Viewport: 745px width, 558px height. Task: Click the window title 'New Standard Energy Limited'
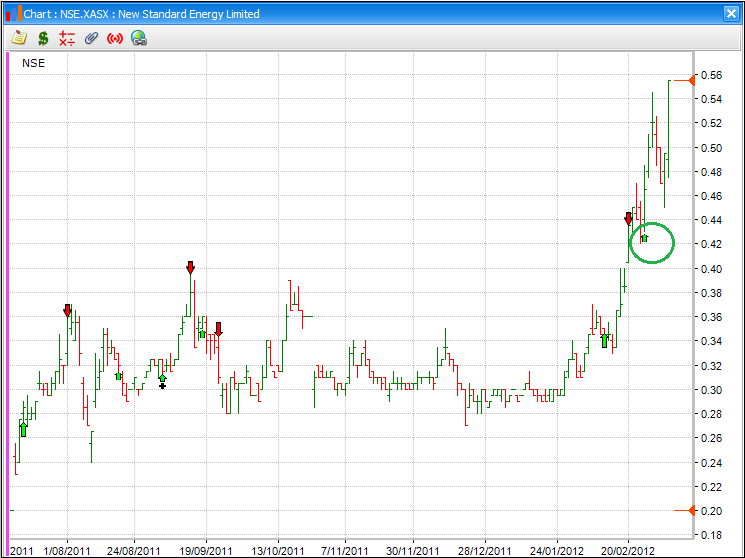tap(189, 14)
